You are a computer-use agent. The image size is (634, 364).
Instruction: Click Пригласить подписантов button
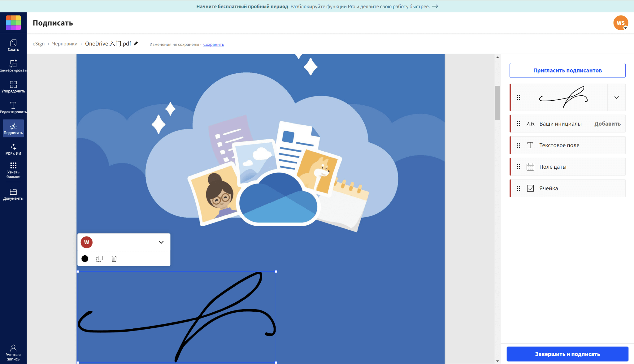pos(567,70)
